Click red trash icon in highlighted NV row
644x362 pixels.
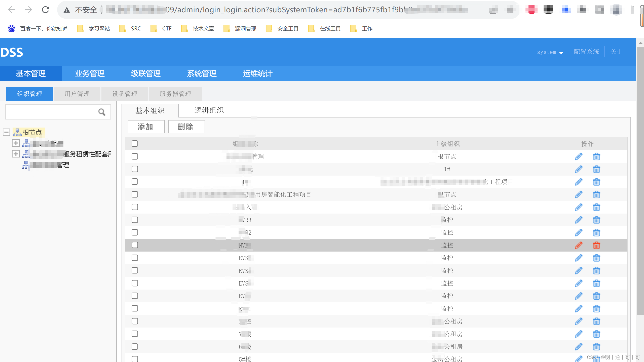point(596,245)
